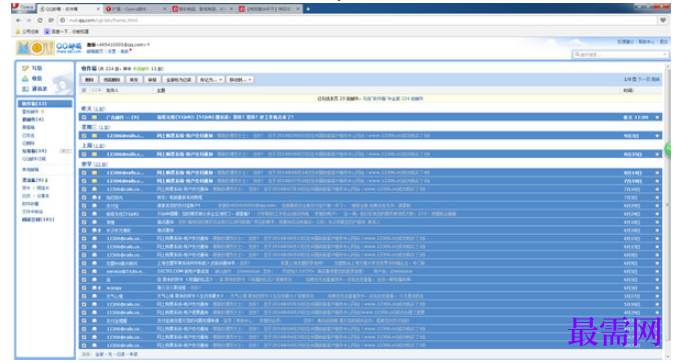
Task: Click the site info icon in address bar
Action: pyautogui.click(x=62, y=20)
